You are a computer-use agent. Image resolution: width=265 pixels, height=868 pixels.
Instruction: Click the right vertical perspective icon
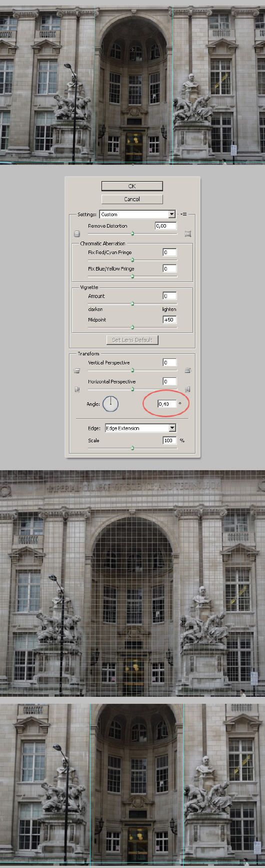tap(188, 370)
